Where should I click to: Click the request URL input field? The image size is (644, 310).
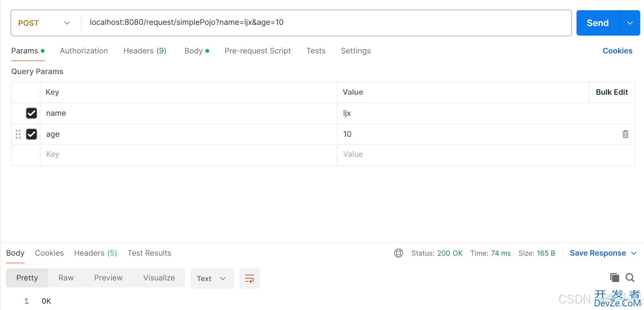click(326, 23)
